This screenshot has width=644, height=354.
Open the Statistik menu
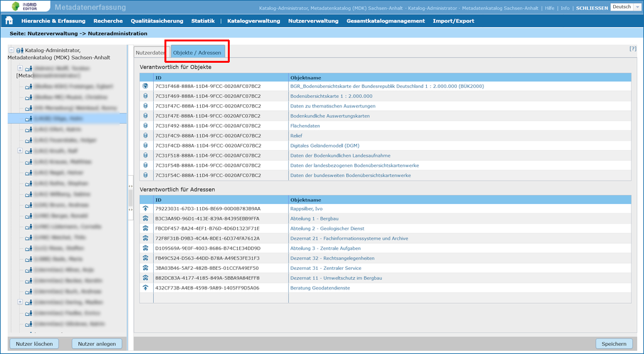(x=203, y=21)
